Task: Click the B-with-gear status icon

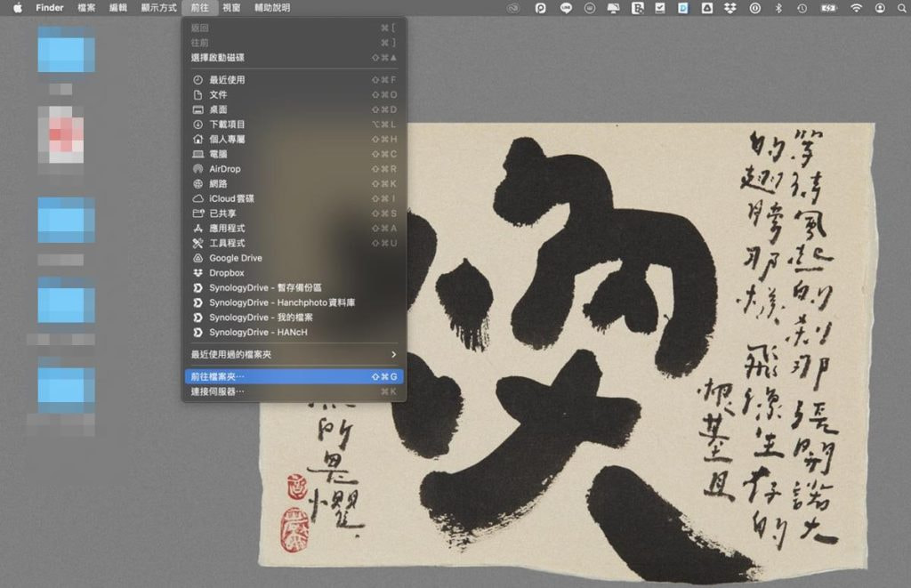Action: click(637, 8)
